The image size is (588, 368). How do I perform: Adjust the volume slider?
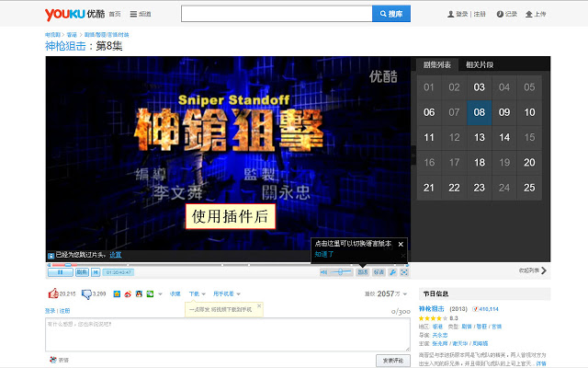(341, 272)
